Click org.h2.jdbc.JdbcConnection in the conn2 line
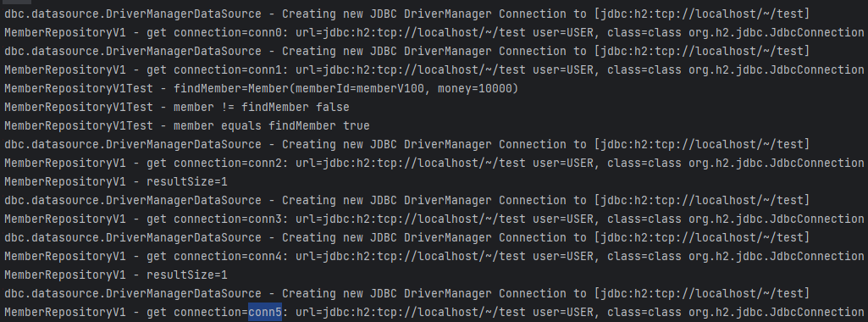 tap(776, 163)
